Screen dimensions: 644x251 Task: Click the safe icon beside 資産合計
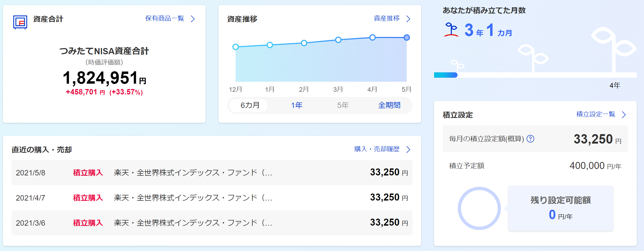[20, 22]
